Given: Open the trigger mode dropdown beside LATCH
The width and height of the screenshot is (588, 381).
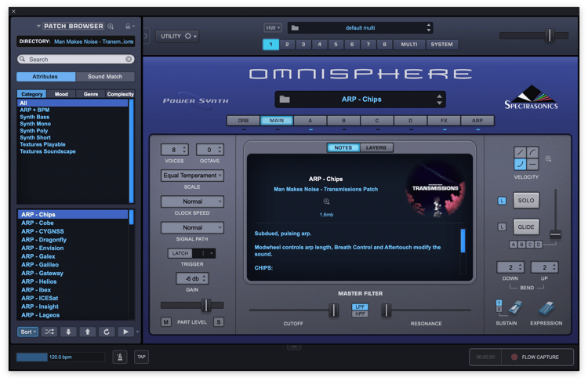Looking at the screenshot, I should pos(204,253).
